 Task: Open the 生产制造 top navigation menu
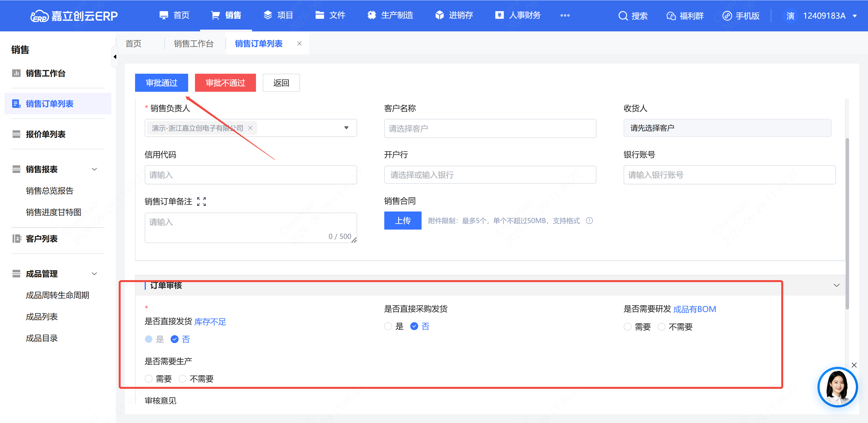pos(390,16)
